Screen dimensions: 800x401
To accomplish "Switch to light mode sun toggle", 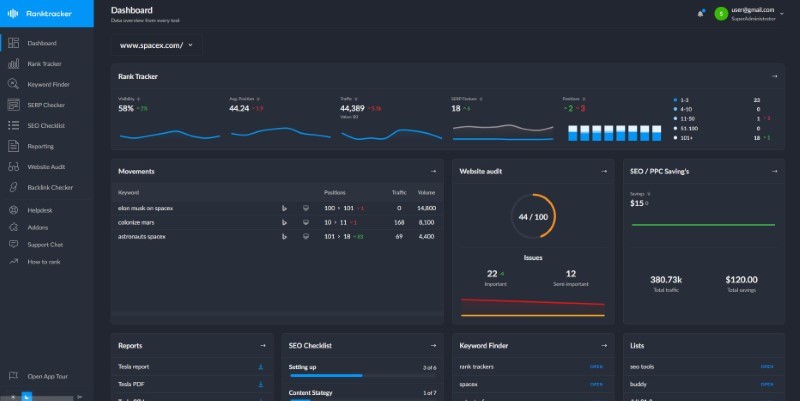I will pyautogui.click(x=13, y=396).
